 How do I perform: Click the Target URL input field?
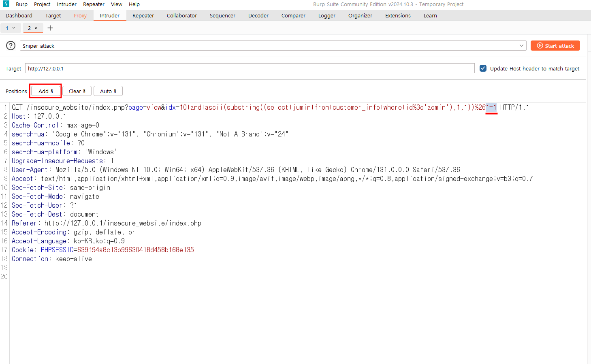click(x=250, y=68)
